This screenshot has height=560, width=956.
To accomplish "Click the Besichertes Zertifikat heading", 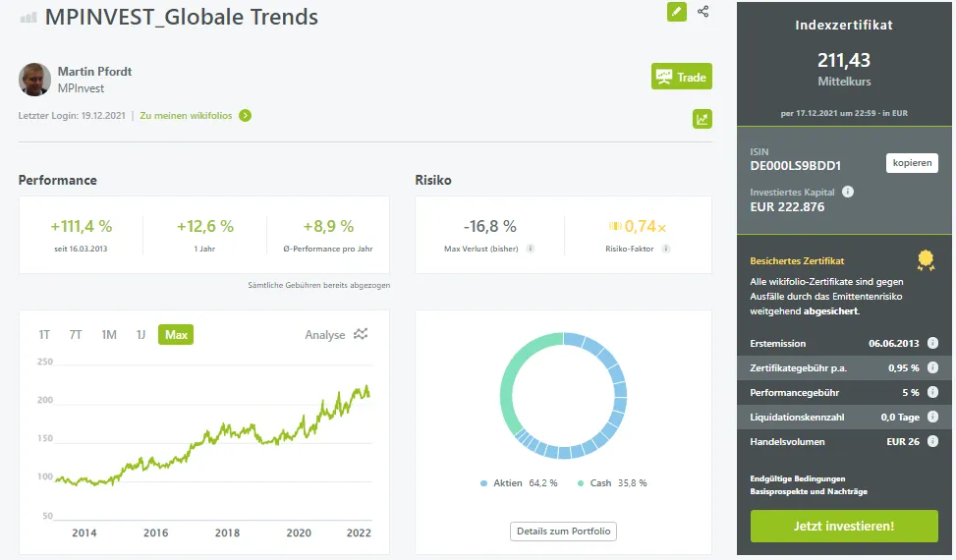I will tap(797, 260).
